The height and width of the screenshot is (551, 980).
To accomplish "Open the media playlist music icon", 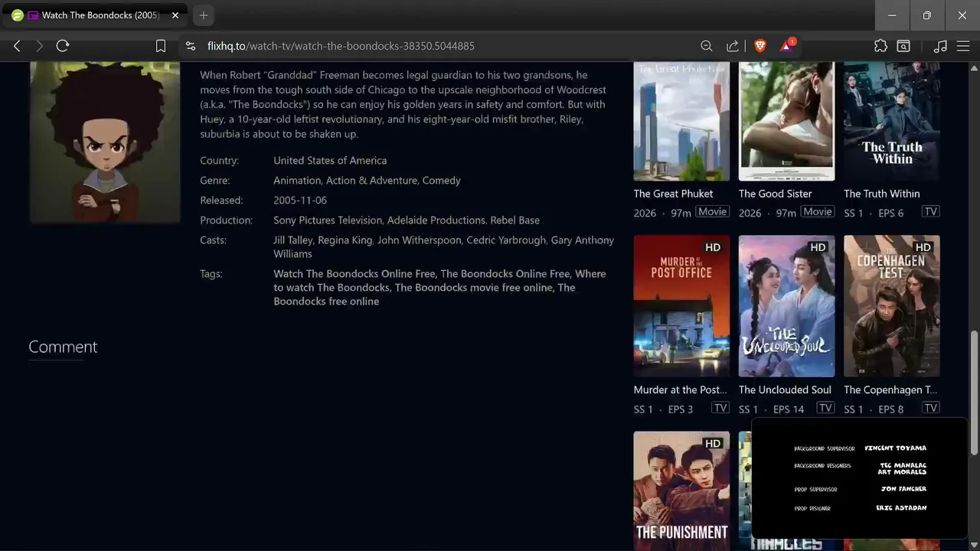I will coord(940,46).
